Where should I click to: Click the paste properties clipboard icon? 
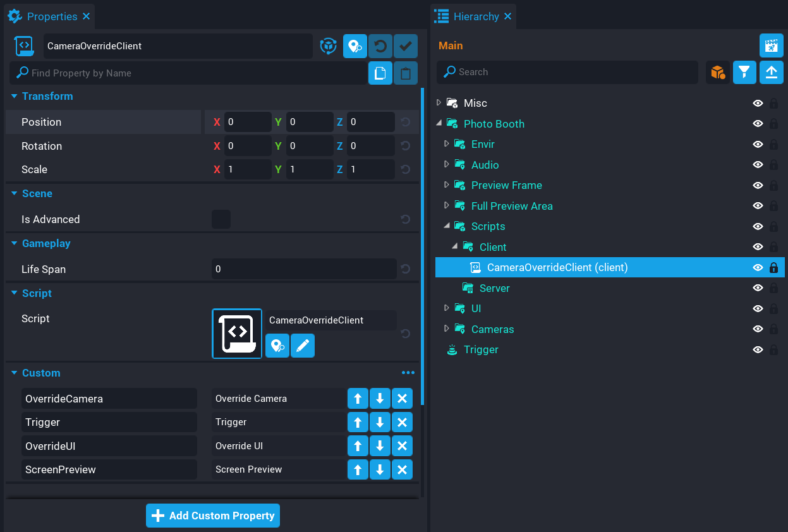[406, 73]
